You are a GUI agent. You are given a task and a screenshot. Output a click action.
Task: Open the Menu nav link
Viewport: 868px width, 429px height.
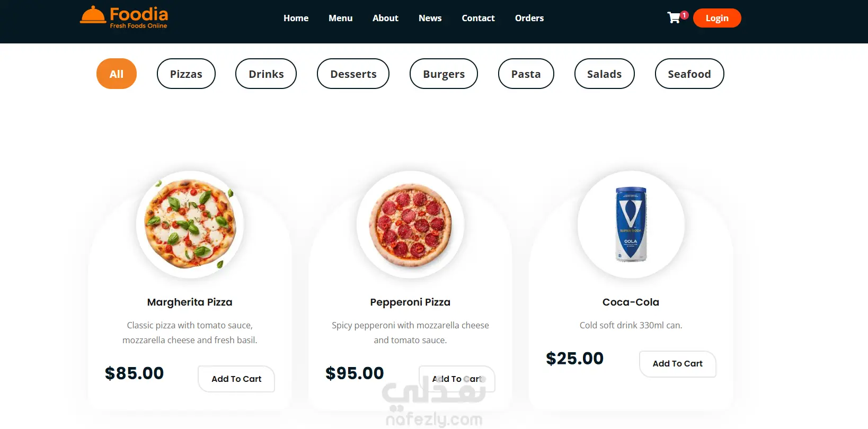[340, 18]
